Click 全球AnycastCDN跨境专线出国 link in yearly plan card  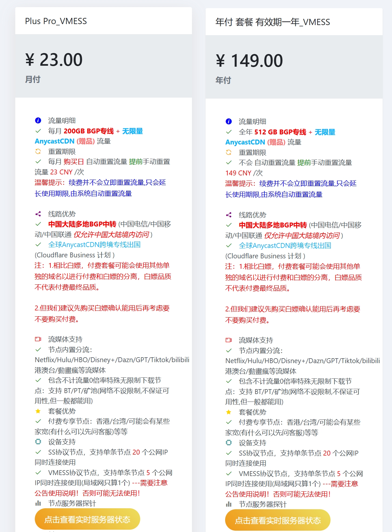click(x=285, y=246)
